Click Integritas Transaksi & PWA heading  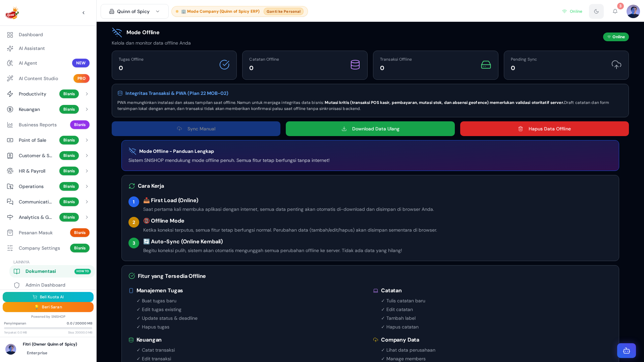(177, 93)
